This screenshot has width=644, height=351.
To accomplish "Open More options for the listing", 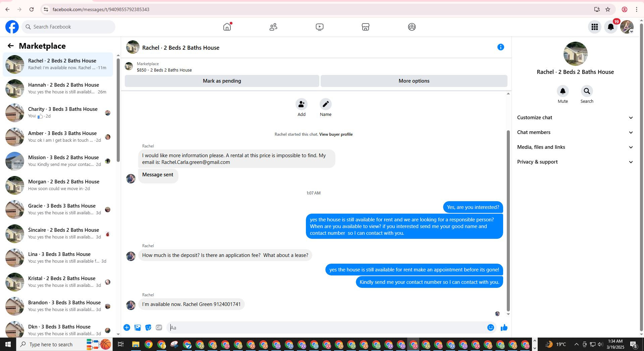I will [414, 81].
